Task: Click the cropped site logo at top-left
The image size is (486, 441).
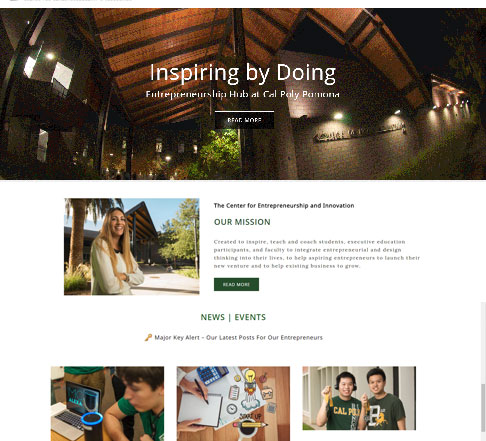Action: pos(14,1)
